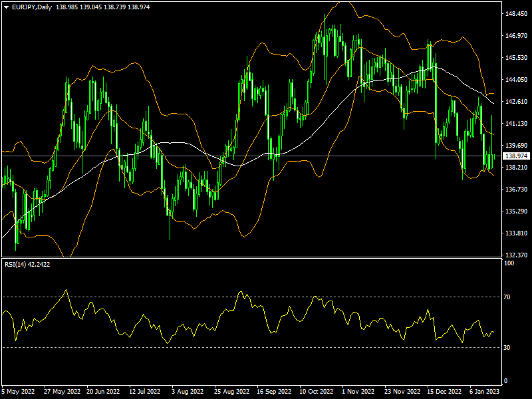
Task: Select the 1 Nov 2022 date label
Action: (358, 392)
